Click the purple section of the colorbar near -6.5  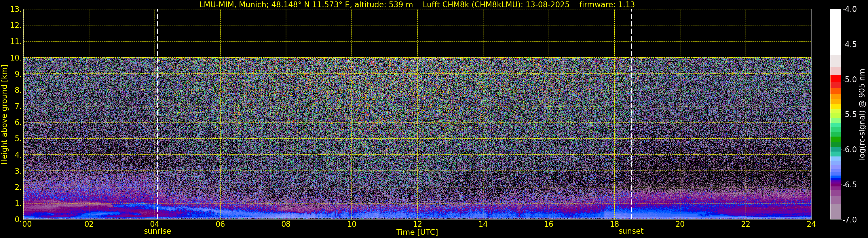point(835,184)
